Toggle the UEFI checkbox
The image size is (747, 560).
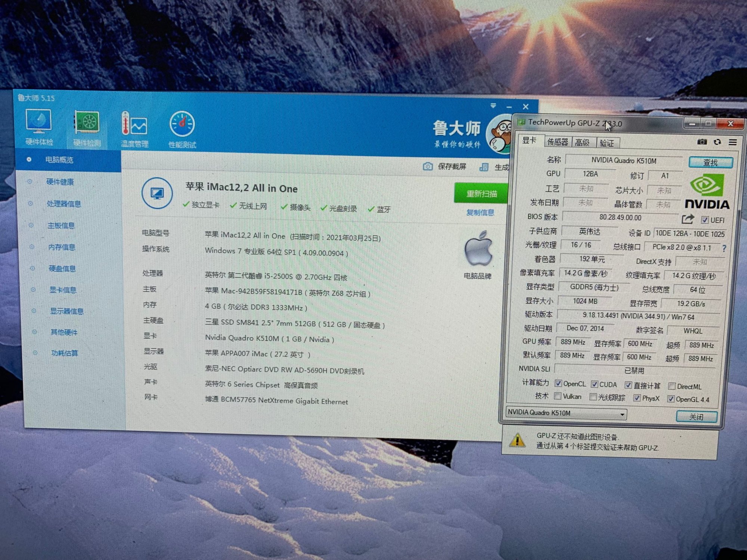[705, 220]
